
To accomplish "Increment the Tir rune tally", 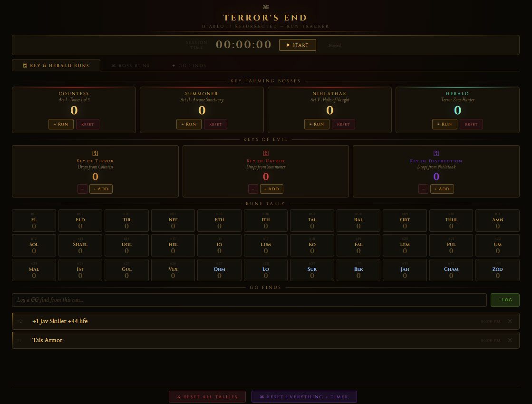I will coord(126,220).
